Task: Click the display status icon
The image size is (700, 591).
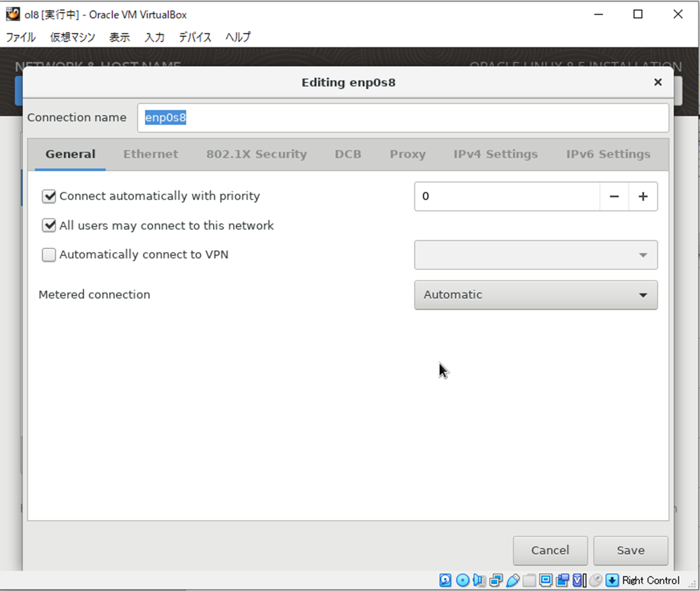Action: click(546, 580)
